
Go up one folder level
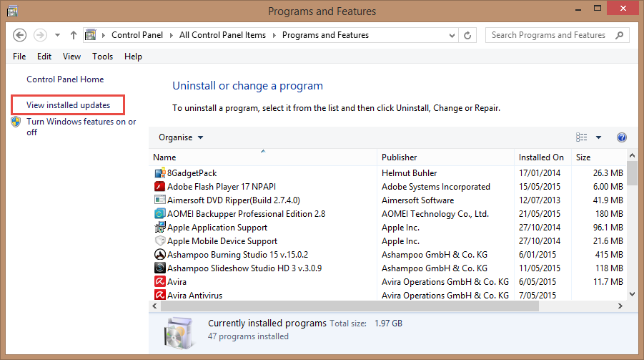click(x=73, y=35)
